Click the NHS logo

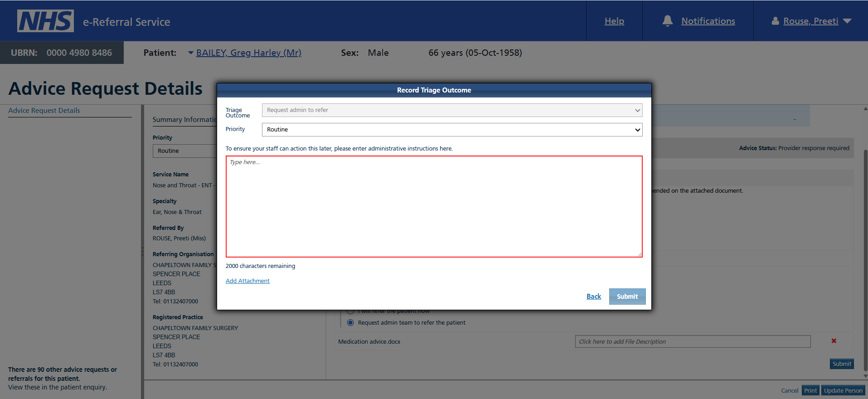(x=45, y=21)
